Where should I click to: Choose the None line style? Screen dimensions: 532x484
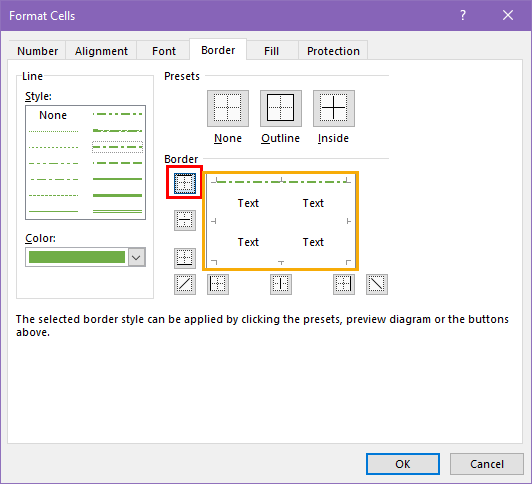pyautogui.click(x=53, y=115)
